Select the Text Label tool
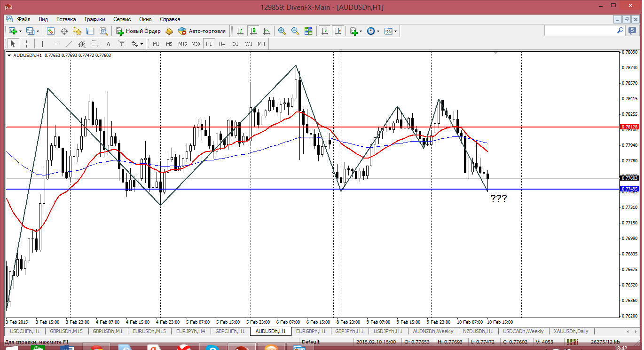Screen dimensions: 644x350 point(122,44)
